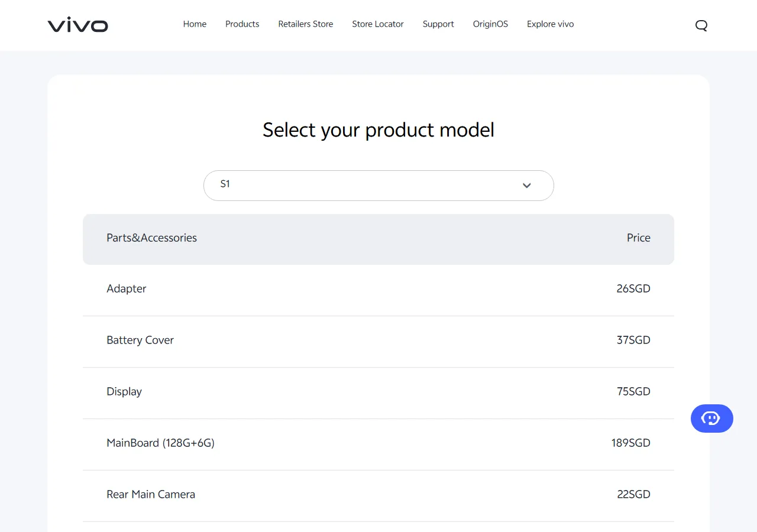This screenshot has width=757, height=532.
Task: Click the Select your product model heading
Action: [x=378, y=130]
